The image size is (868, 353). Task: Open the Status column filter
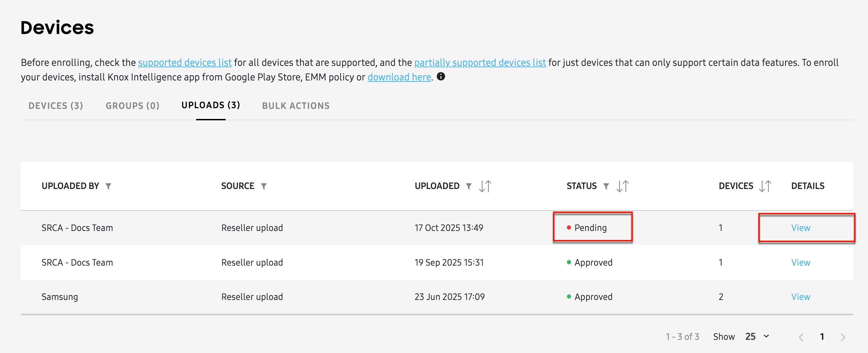tap(606, 186)
